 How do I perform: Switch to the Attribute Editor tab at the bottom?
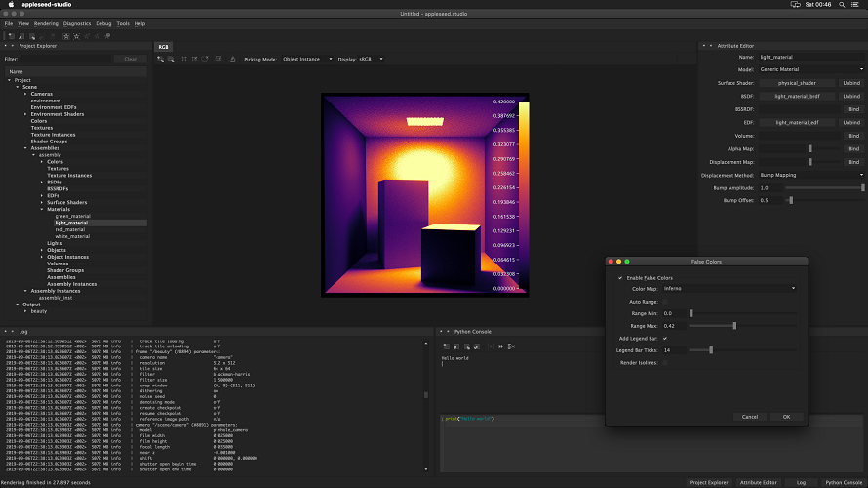pos(758,482)
